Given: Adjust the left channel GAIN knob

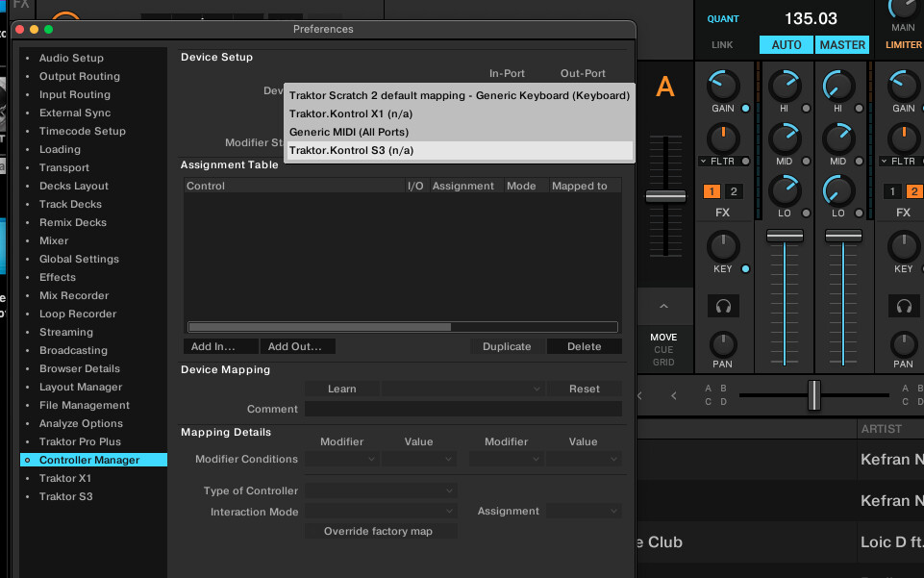Looking at the screenshot, I should pyautogui.click(x=722, y=86).
